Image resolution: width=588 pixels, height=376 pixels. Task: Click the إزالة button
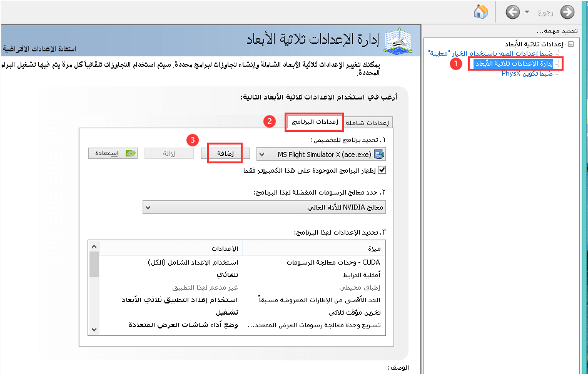[169, 153]
